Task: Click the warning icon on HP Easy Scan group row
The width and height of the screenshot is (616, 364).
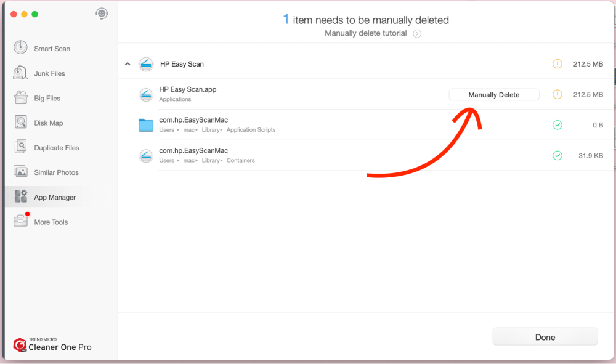Action: [x=557, y=63]
